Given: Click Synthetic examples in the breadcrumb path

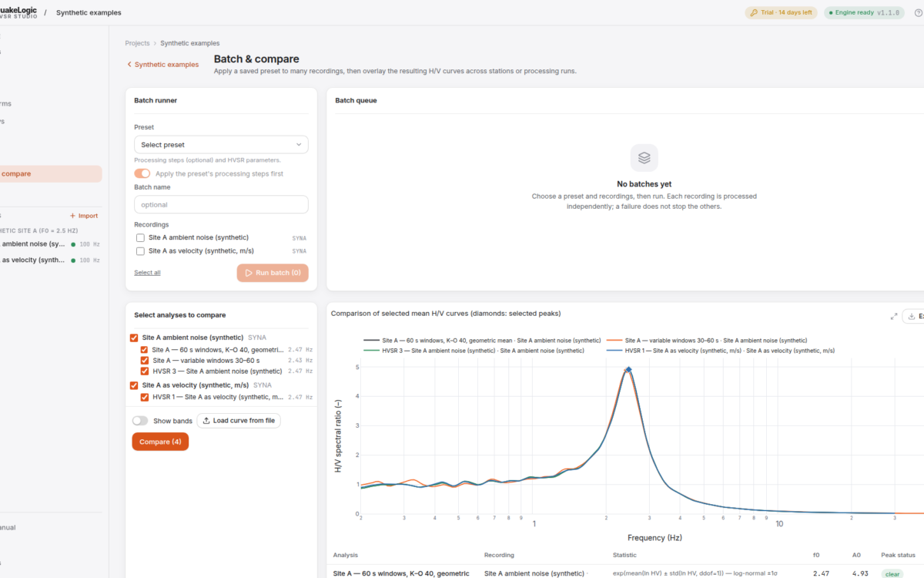Looking at the screenshot, I should [x=189, y=43].
